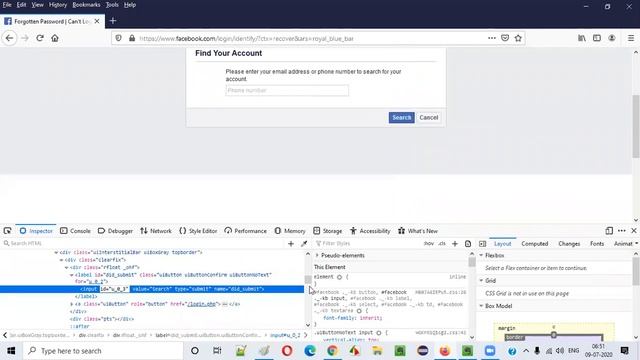Open the Style Editor tab
The image size is (640, 360).
[198, 231]
